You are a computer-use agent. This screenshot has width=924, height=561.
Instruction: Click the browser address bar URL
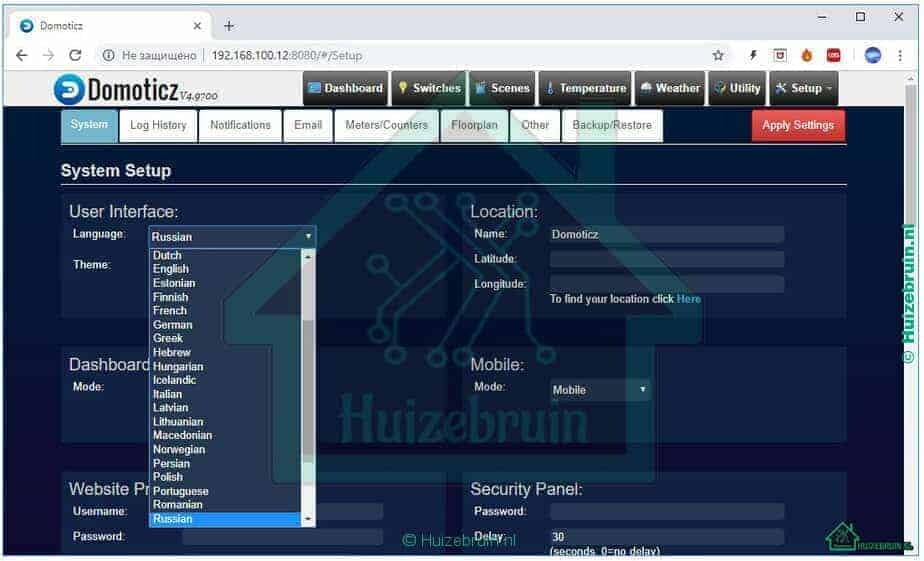coord(286,55)
